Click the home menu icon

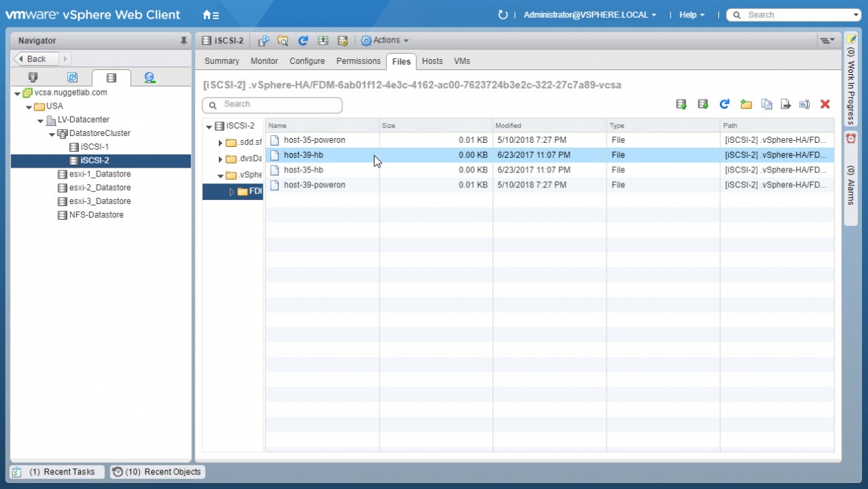click(211, 14)
